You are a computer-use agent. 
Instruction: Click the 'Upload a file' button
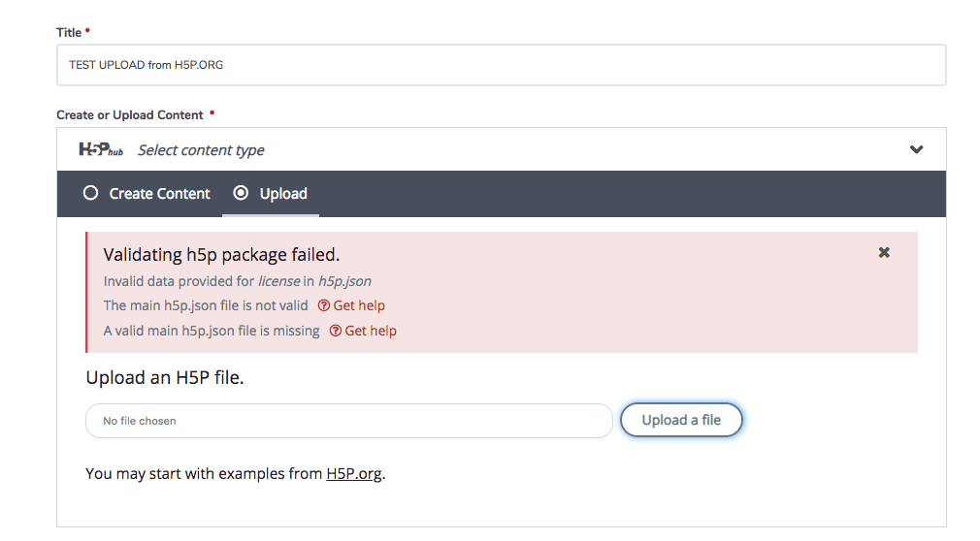tap(681, 420)
